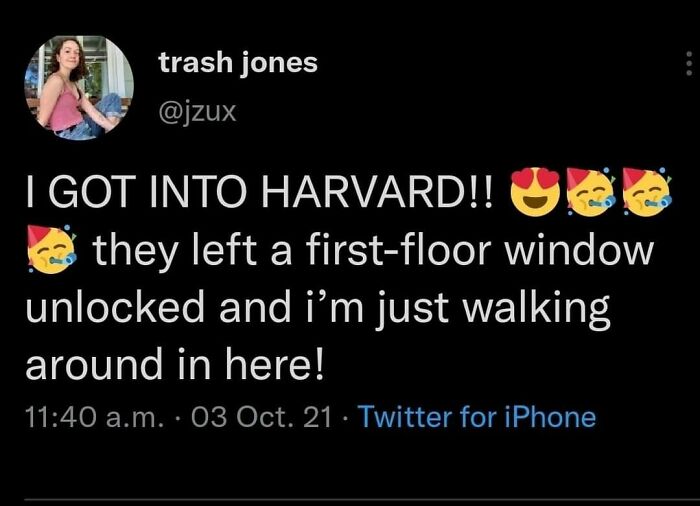
Task: Open the three-dot more options menu
Action: pos(688,62)
